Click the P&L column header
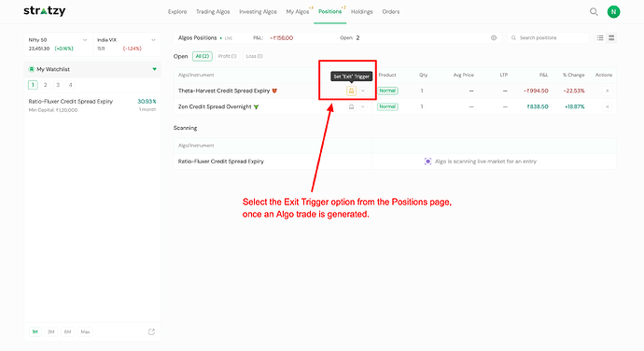 click(x=543, y=75)
